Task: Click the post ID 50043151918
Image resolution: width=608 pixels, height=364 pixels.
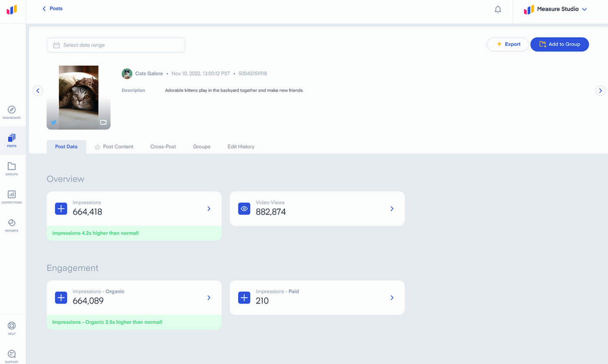Action: (x=253, y=74)
